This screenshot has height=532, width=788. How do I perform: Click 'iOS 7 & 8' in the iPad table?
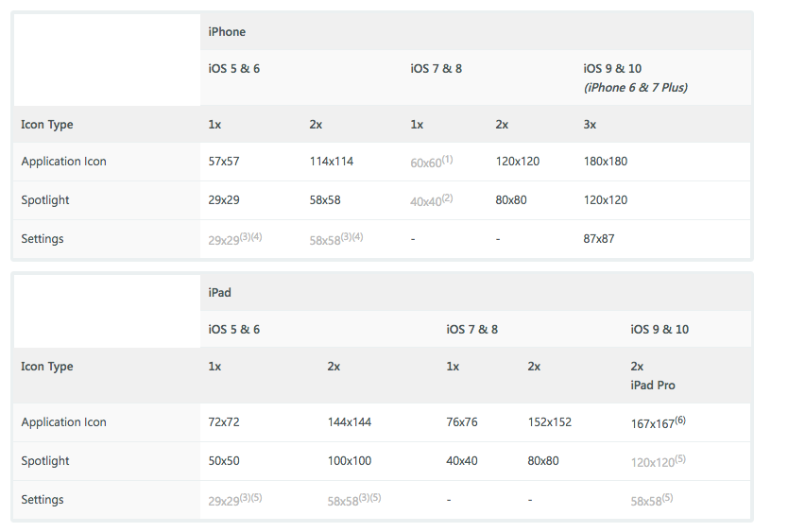pos(471,330)
